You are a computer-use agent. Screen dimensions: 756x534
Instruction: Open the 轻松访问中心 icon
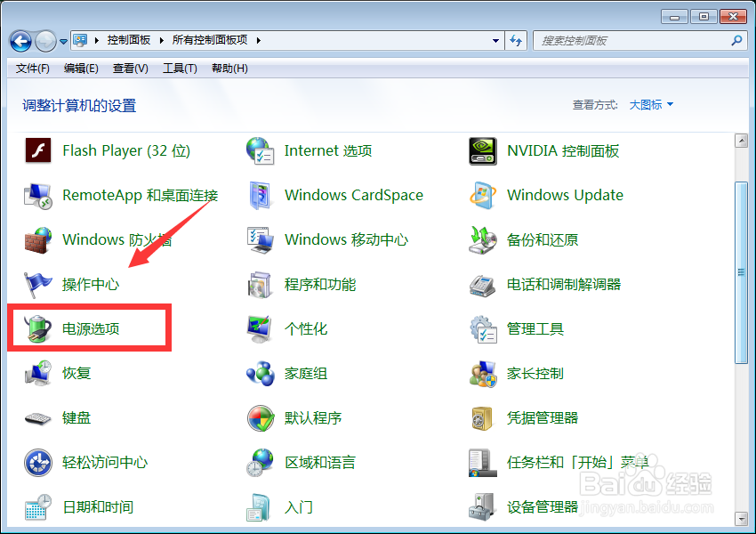(x=38, y=463)
